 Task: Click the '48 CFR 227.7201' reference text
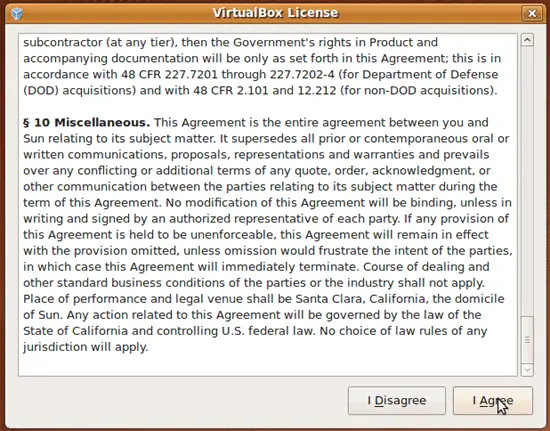pyautogui.click(x=169, y=74)
